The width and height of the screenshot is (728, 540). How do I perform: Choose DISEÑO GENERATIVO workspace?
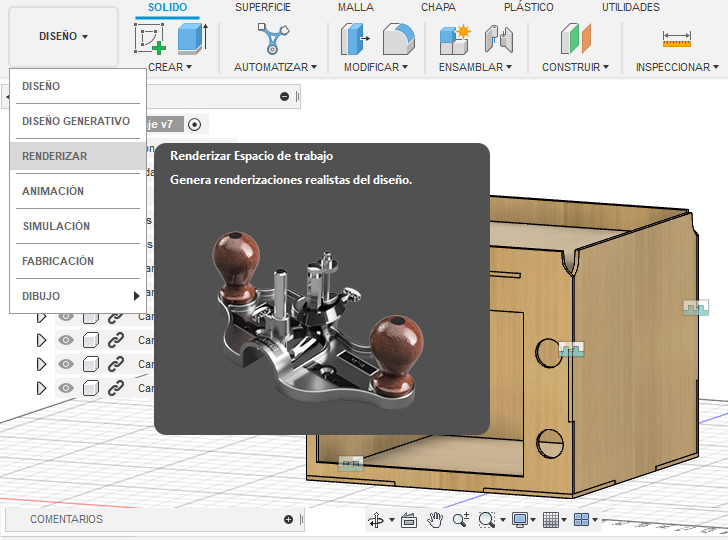click(x=78, y=121)
